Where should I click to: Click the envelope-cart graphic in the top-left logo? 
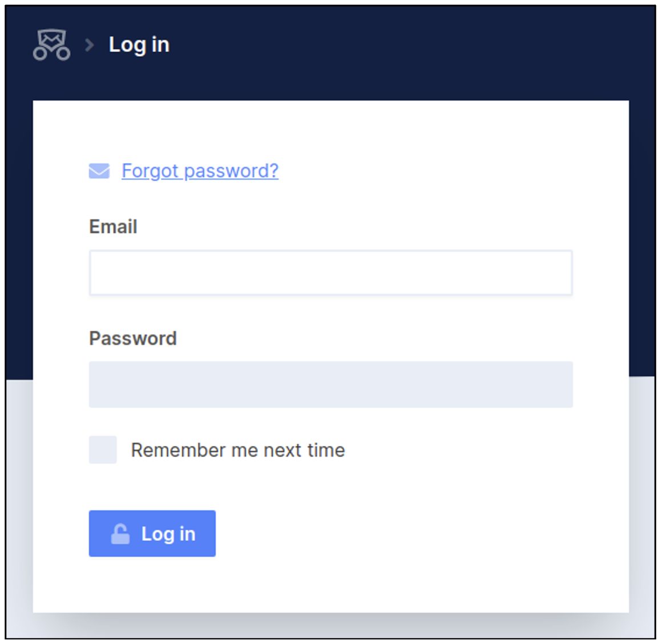click(x=51, y=44)
